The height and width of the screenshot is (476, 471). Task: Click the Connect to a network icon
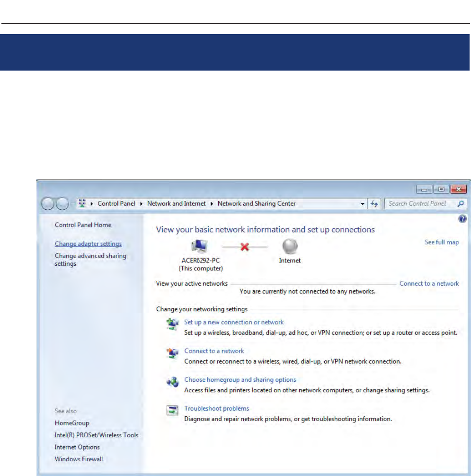(172, 353)
